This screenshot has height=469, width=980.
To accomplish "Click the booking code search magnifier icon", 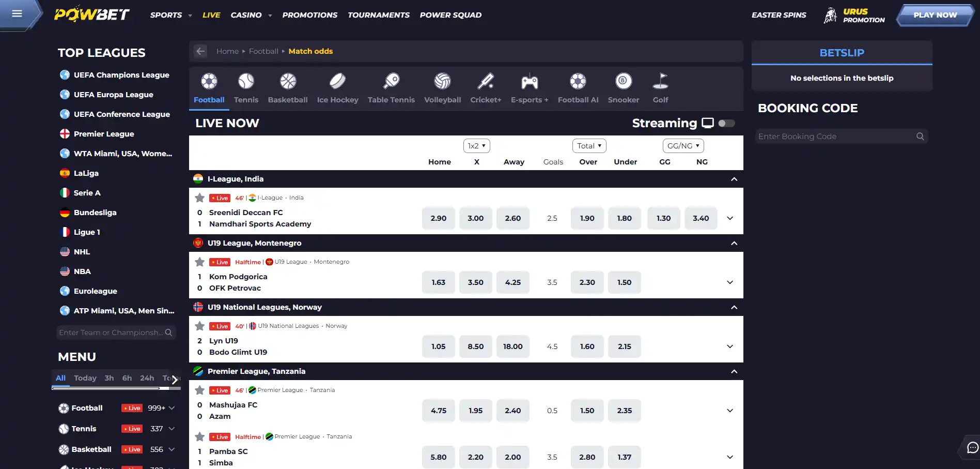I will [920, 137].
